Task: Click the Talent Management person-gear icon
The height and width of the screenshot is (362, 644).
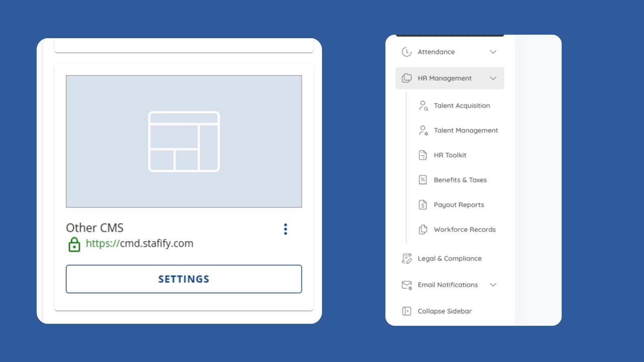Action: 423,130
